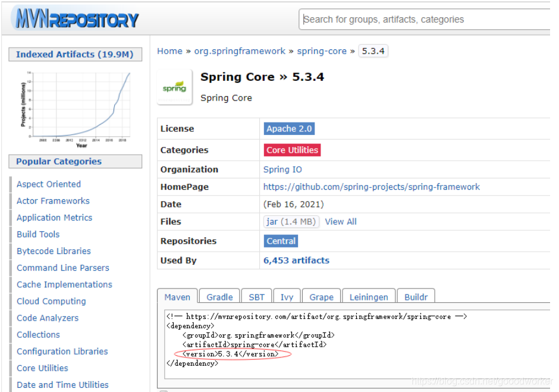Open Core Utilities in the sidebar list
Screen dimensions: 559x392
[x=42, y=368]
